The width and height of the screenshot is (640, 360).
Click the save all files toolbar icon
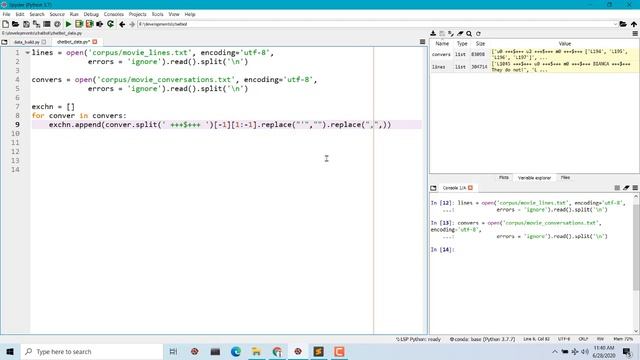pyautogui.click(x=36, y=24)
